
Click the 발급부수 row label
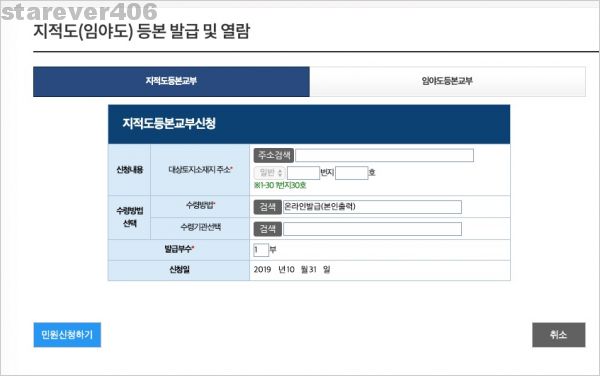click(x=179, y=249)
